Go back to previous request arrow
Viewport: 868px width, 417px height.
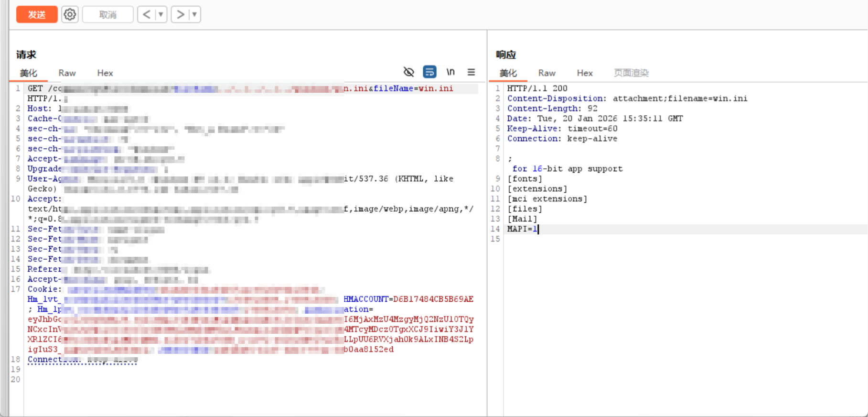click(147, 14)
